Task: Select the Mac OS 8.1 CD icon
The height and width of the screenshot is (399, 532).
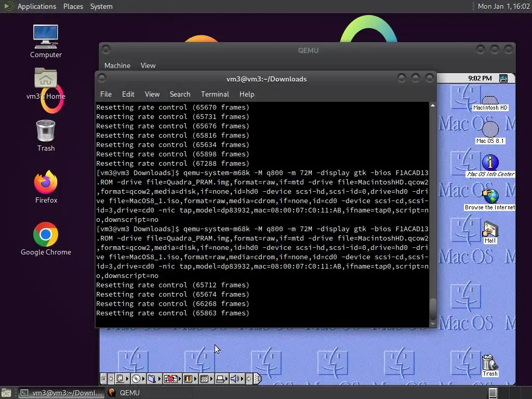Action: pyautogui.click(x=490, y=132)
